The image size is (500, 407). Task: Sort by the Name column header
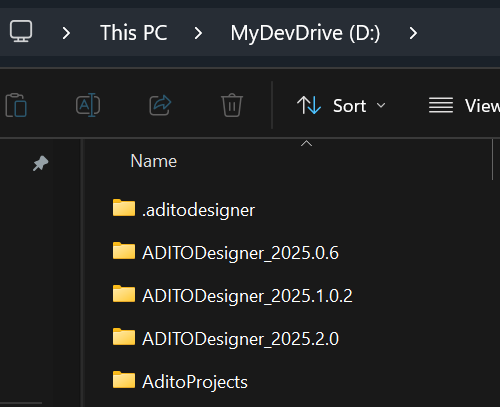click(154, 161)
